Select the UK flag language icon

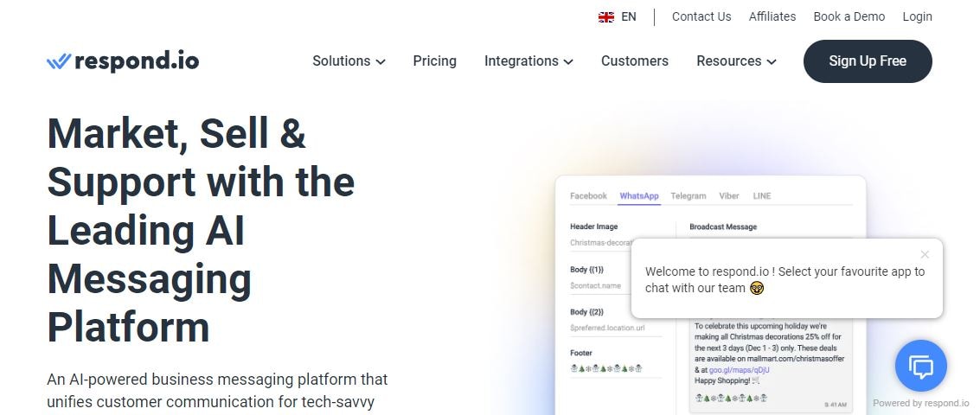coord(605,17)
